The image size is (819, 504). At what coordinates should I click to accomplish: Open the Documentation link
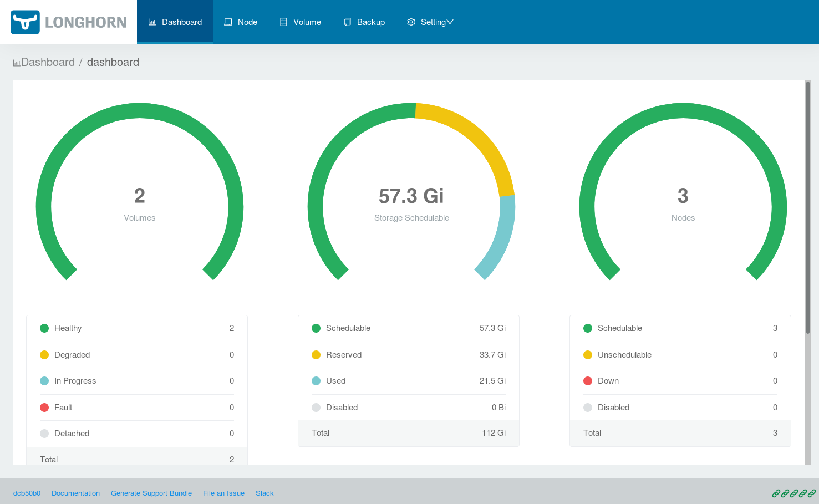pyautogui.click(x=75, y=493)
